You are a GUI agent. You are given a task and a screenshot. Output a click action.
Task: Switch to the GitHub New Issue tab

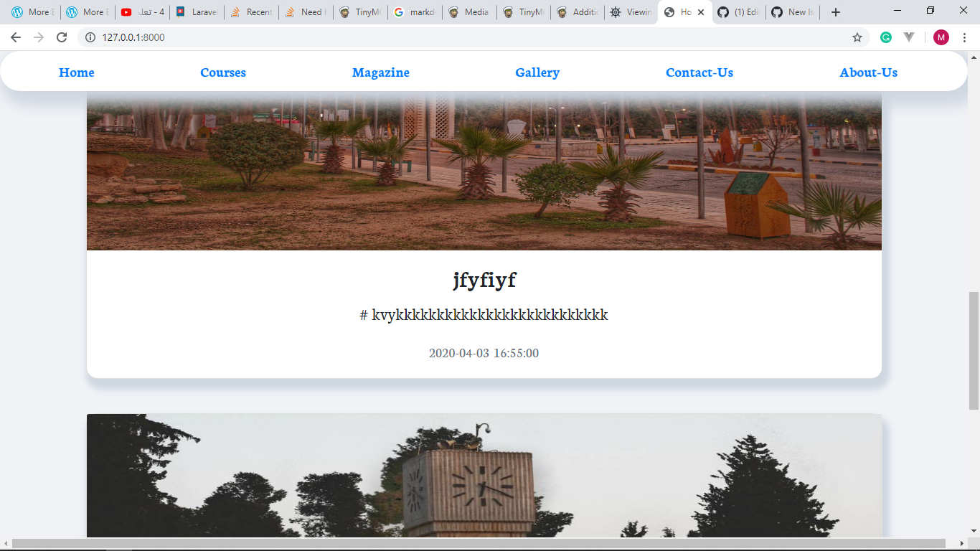point(793,12)
